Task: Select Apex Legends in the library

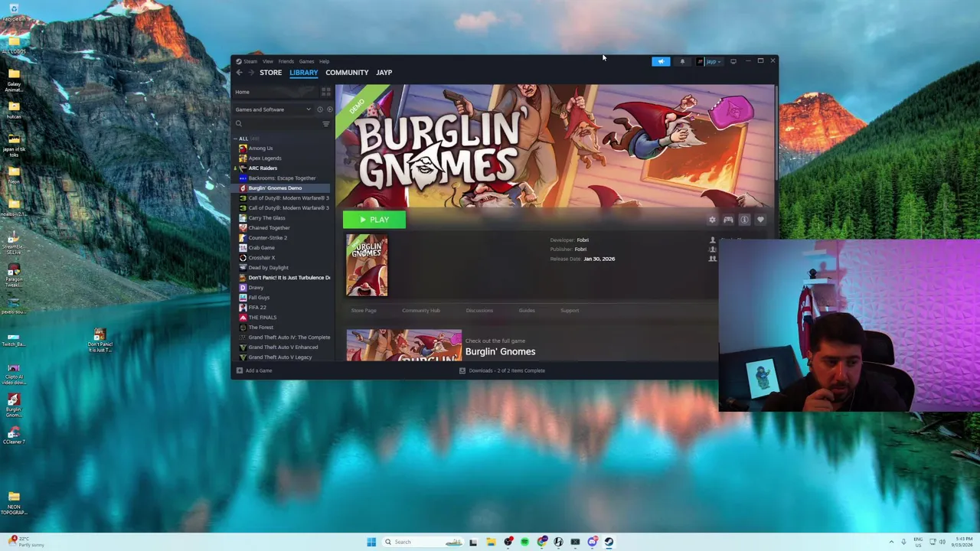Action: 265,158
